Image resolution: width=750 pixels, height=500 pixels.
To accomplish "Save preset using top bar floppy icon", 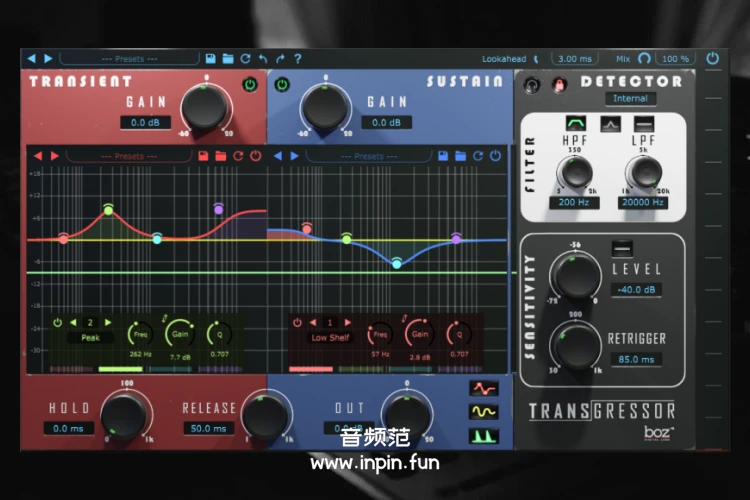I will coord(210,58).
